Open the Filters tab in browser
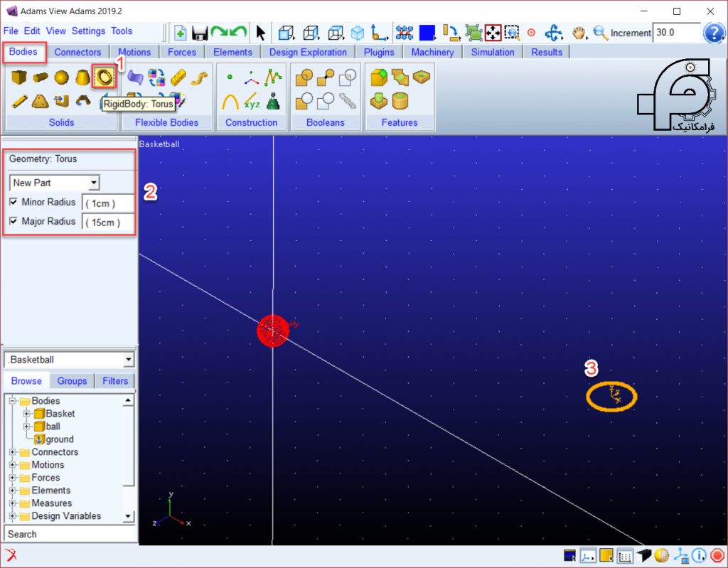 point(115,381)
